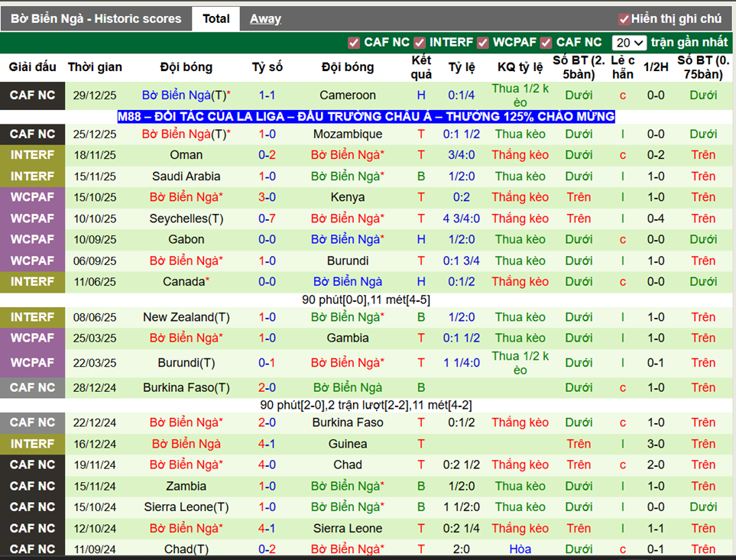Switch to the Total tab
The width and height of the screenshot is (736, 560).
coord(216,19)
